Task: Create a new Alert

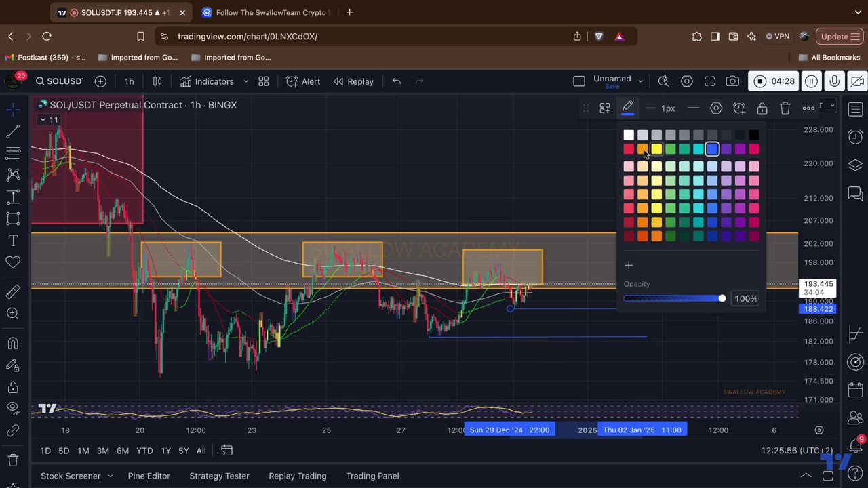Action: [x=303, y=81]
